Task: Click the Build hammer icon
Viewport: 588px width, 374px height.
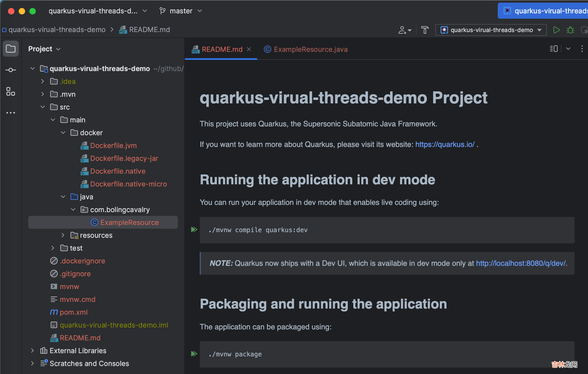Action: tap(425, 30)
